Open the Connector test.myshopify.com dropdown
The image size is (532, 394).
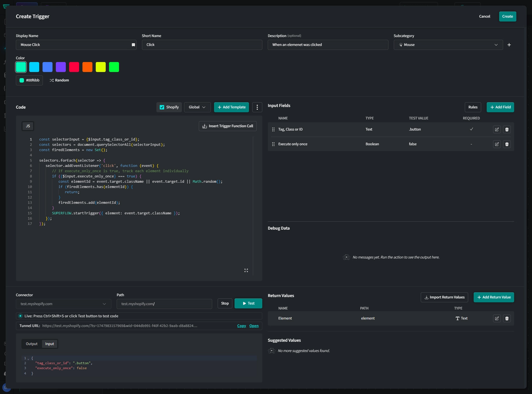click(63, 304)
